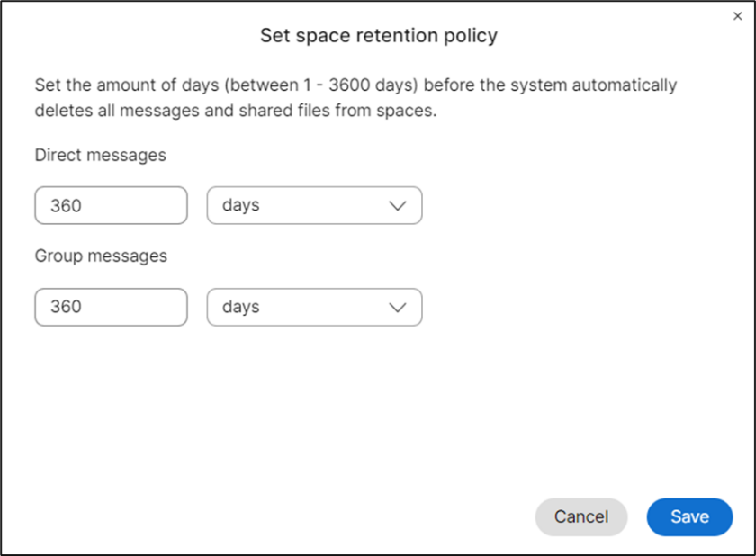Expand the chevron arrow beside Group messages days
756x556 pixels.
click(x=398, y=308)
